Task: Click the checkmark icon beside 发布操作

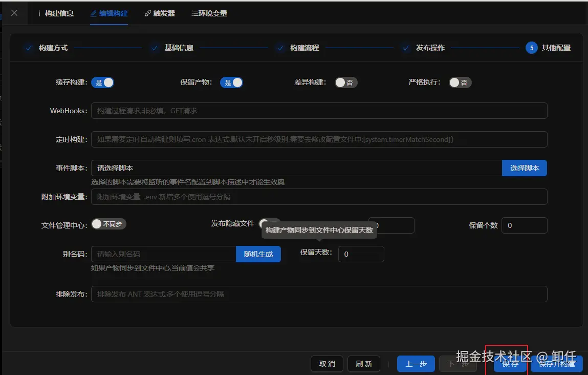Action: (406, 48)
